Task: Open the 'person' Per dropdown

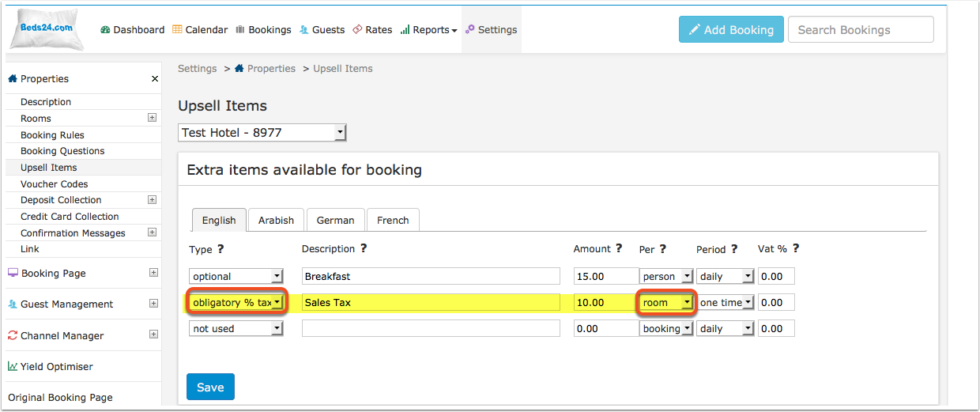Action: 666,276
